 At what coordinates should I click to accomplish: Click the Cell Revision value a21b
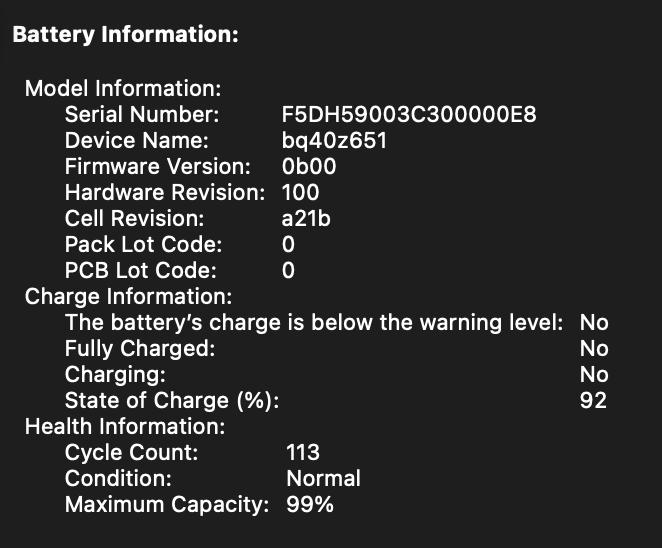[306, 218]
